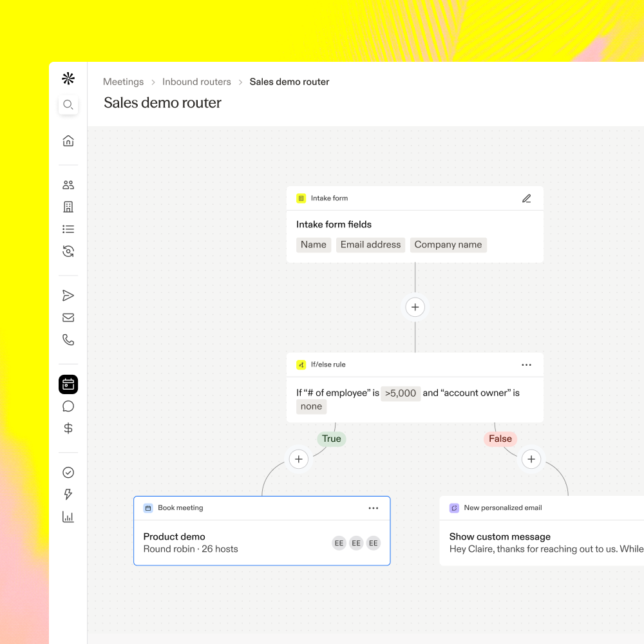
Task: Open People section in sidebar
Action: [68, 185]
